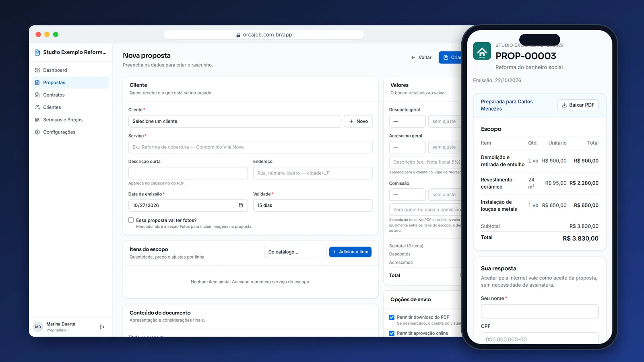The height and width of the screenshot is (362, 644).
Task: Focus the Serviço text field
Action: click(250, 147)
